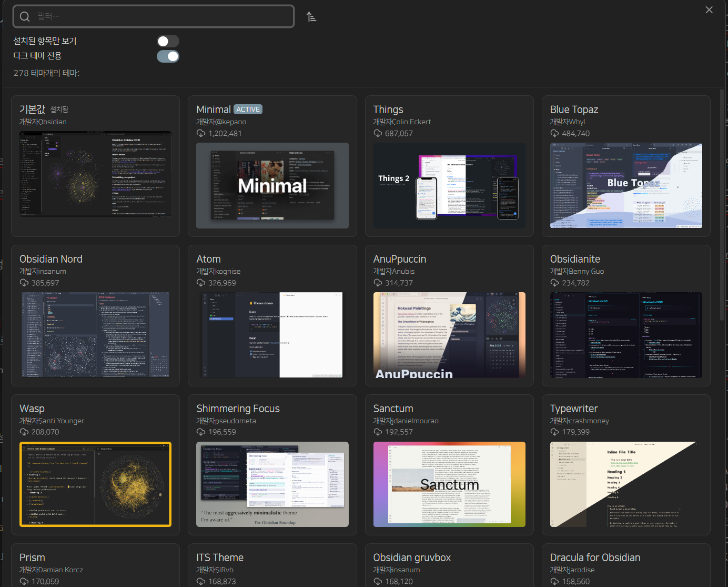This screenshot has height=587, width=728.
Task: Click download icon beside 170,059 on Prism
Action: [24, 581]
